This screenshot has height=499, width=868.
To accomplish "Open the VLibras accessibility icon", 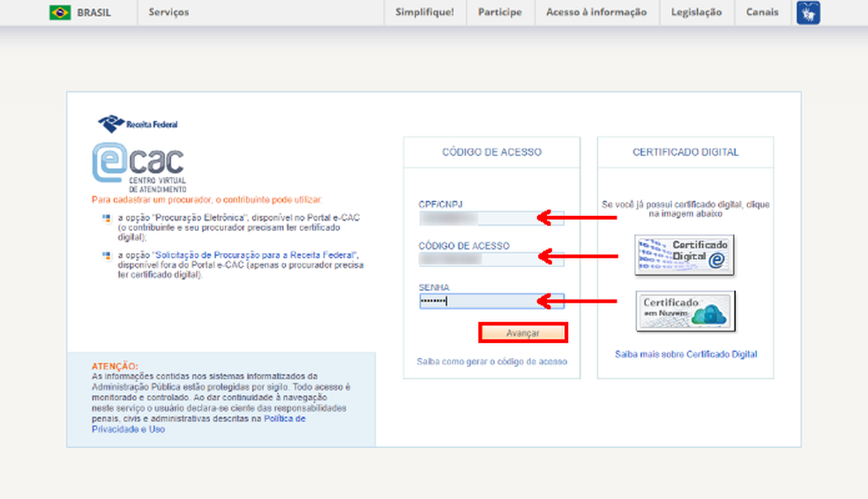I will coord(808,12).
